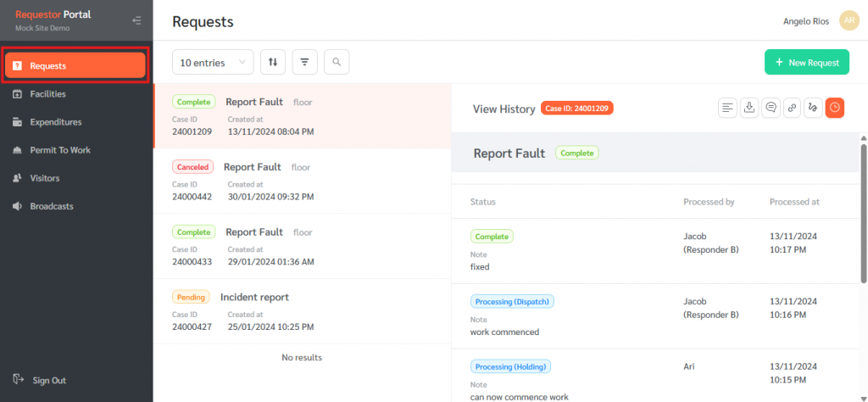The height and width of the screenshot is (402, 868).
Task: Go to Facilities in the sidebar
Action: pos(47,94)
